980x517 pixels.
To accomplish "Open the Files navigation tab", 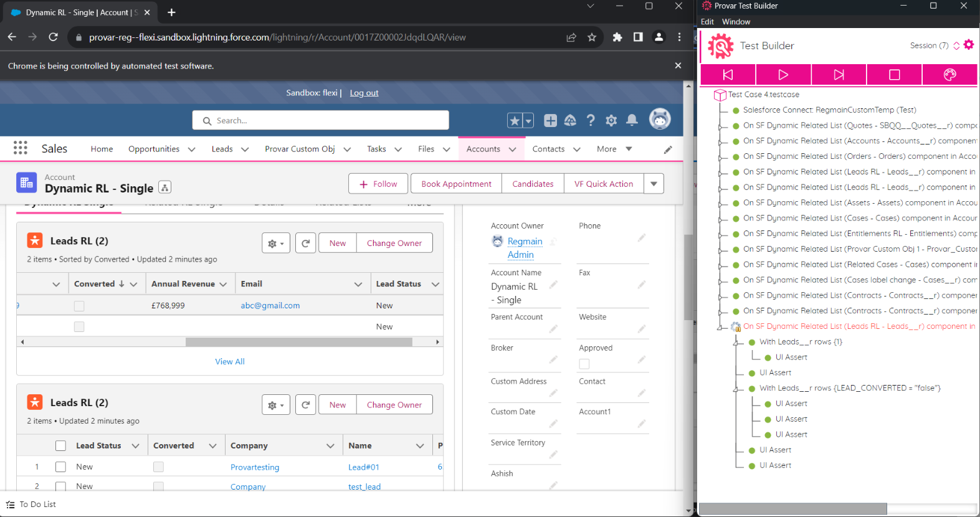I will (x=426, y=149).
